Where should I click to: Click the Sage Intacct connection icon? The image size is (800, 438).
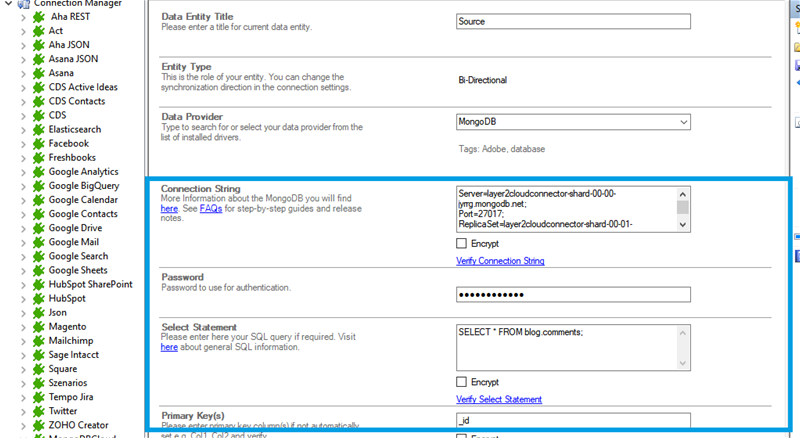coord(38,354)
